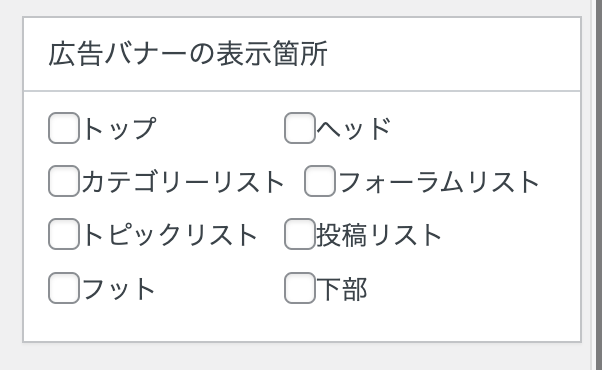This screenshot has height=370, width=602.
Task: Check the 下部 checkbox
Action: [x=300, y=287]
